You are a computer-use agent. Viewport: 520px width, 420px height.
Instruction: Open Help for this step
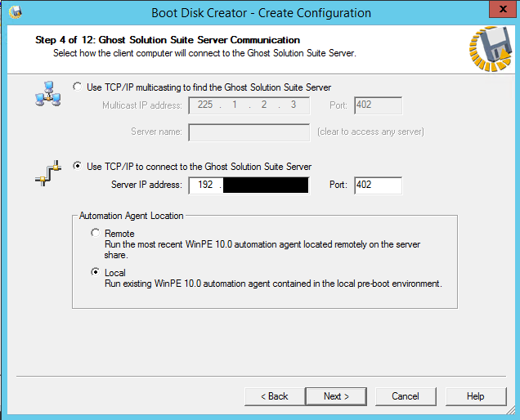pos(476,396)
